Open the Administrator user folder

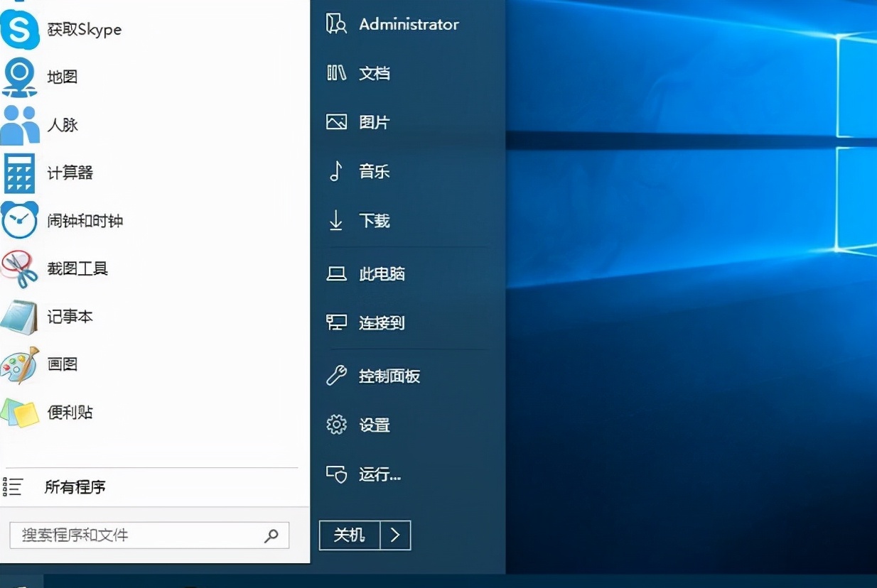tap(408, 24)
